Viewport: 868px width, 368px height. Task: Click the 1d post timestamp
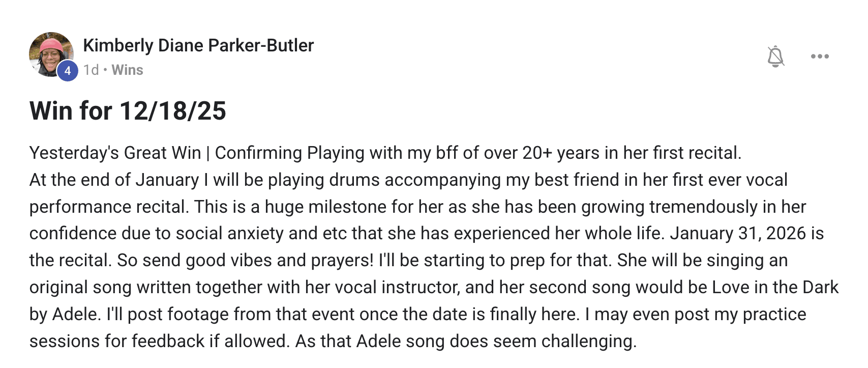pyautogui.click(x=91, y=70)
